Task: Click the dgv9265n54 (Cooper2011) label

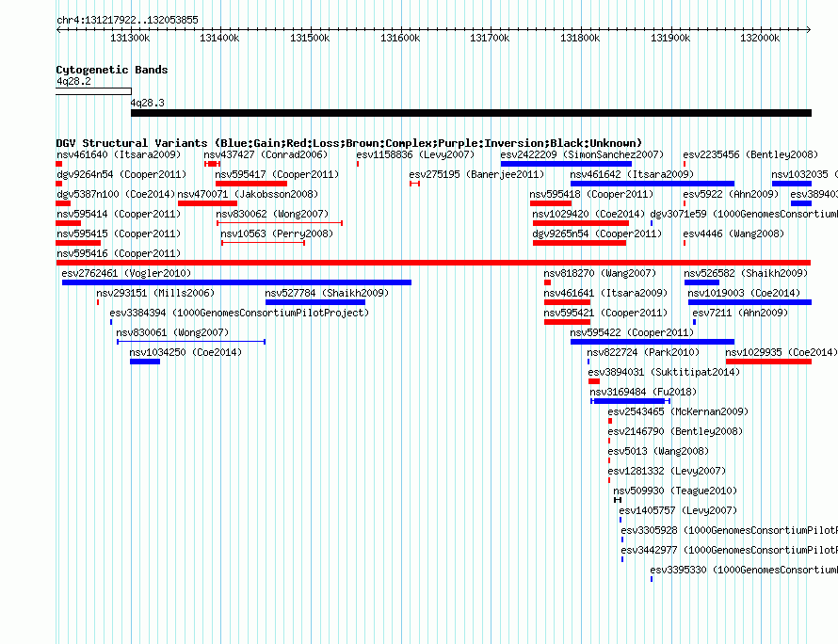Action: point(597,233)
